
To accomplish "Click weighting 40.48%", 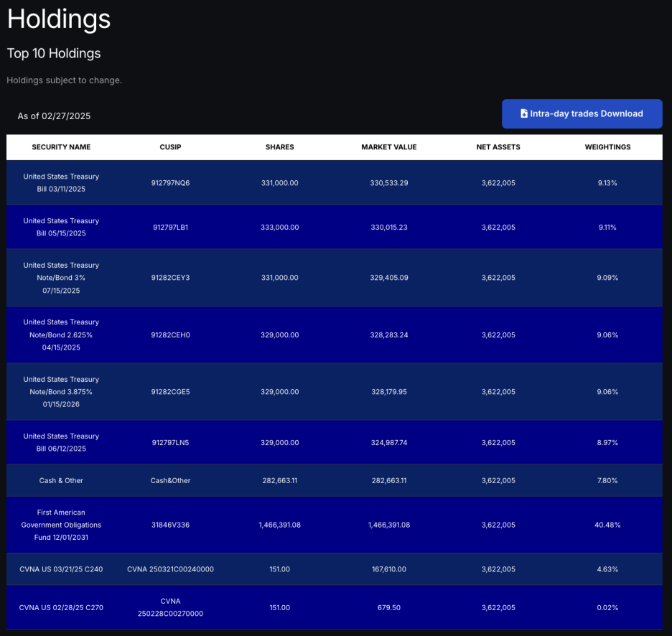I will 607,525.
